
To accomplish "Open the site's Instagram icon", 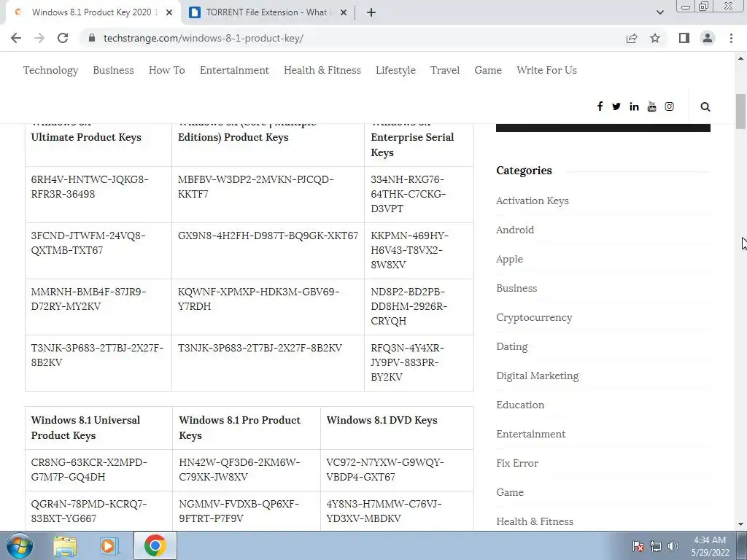I will click(670, 106).
